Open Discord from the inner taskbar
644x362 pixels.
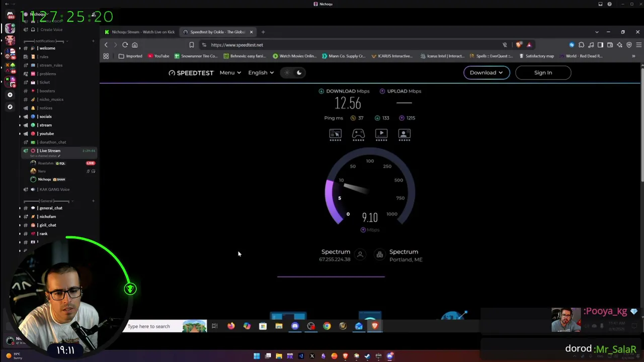point(295,326)
